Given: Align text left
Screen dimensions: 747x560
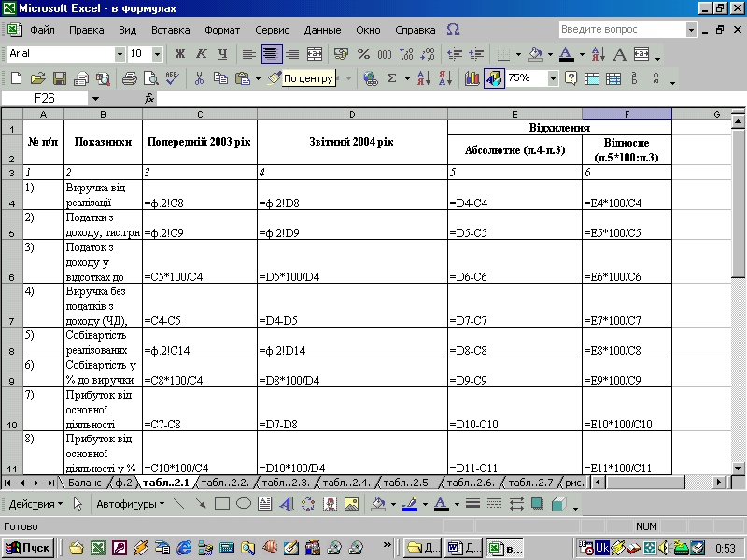Looking at the screenshot, I should pyautogui.click(x=248, y=54).
